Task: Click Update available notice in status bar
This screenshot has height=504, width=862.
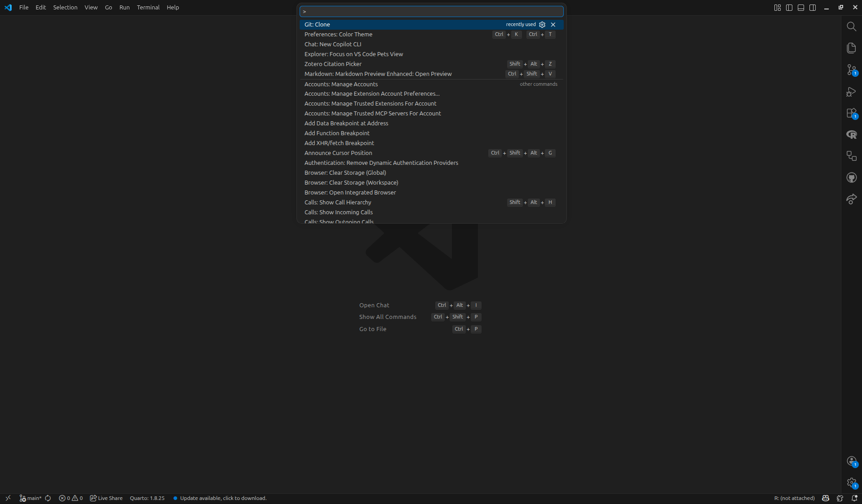Action: (223, 498)
